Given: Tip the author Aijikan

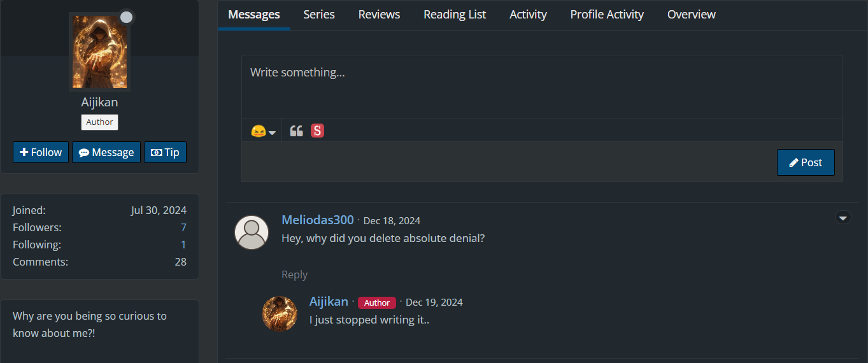Looking at the screenshot, I should tap(165, 152).
